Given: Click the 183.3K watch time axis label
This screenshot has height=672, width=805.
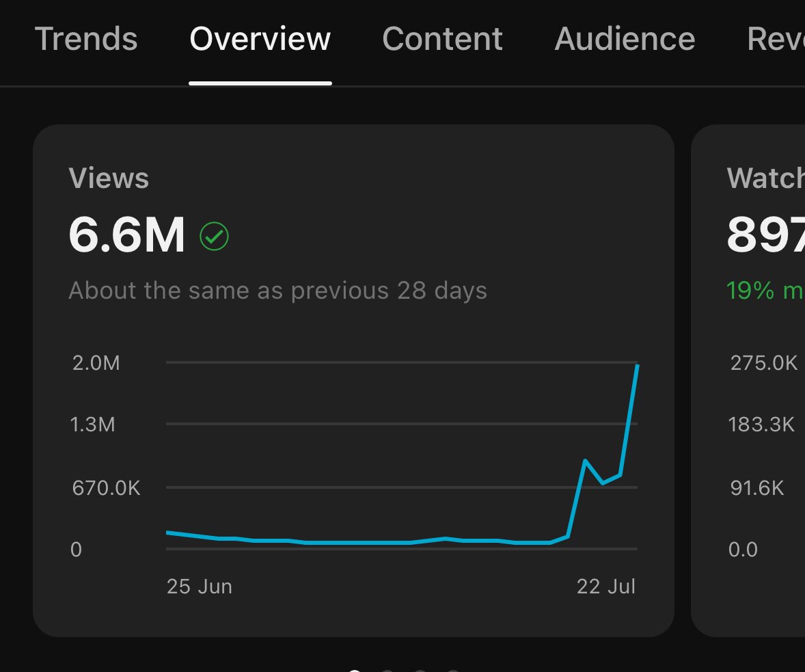Looking at the screenshot, I should [x=761, y=425].
